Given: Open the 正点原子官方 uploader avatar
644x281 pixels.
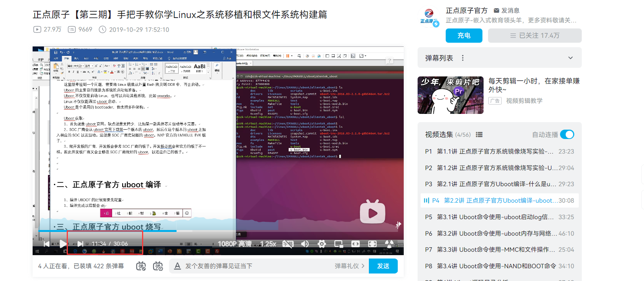Looking at the screenshot, I should (429, 17).
